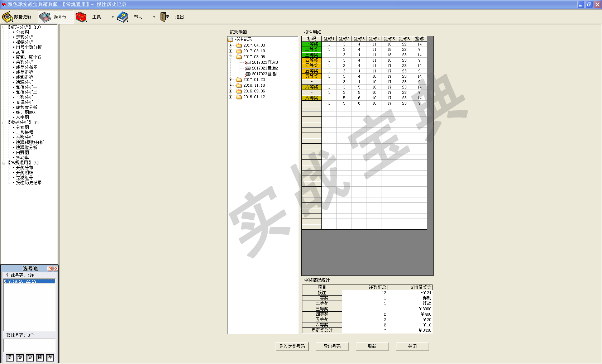Click the 关闭 button

coord(412,346)
